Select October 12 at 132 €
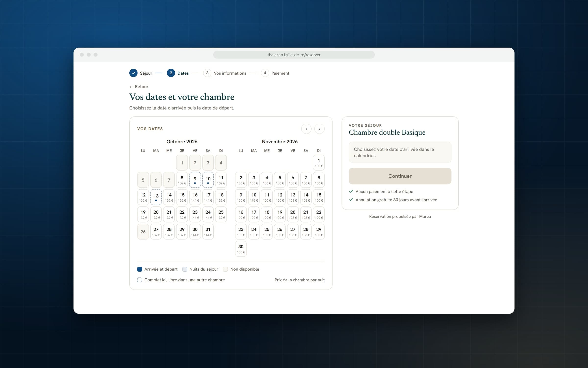Image resolution: width=588 pixels, height=368 pixels. pyautogui.click(x=143, y=197)
